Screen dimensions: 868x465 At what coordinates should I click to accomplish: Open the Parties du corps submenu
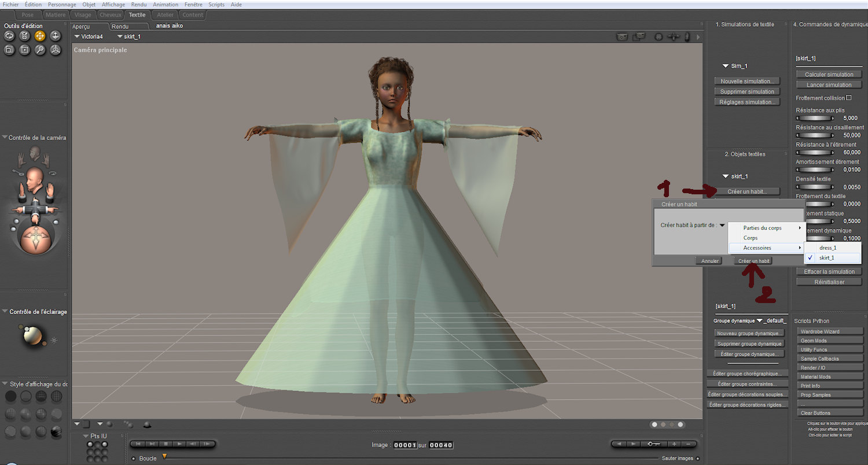coord(766,228)
